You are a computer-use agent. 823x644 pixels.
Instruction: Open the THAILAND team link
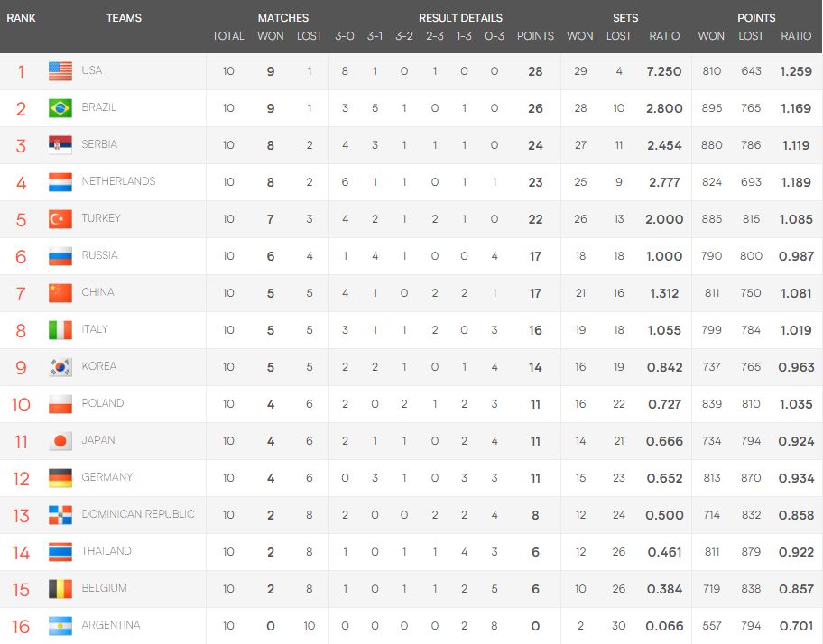(106, 551)
